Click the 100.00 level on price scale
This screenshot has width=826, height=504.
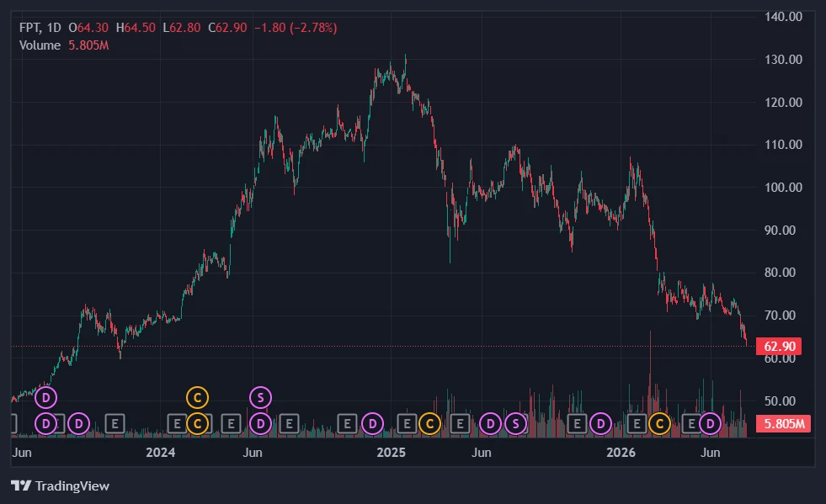(783, 188)
